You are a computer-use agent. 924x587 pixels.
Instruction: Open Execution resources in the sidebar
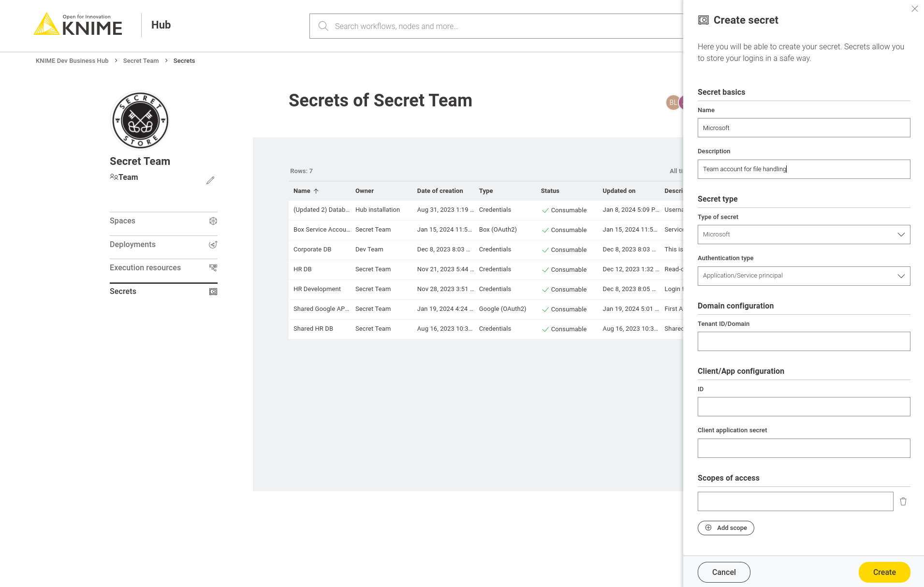coord(163,268)
